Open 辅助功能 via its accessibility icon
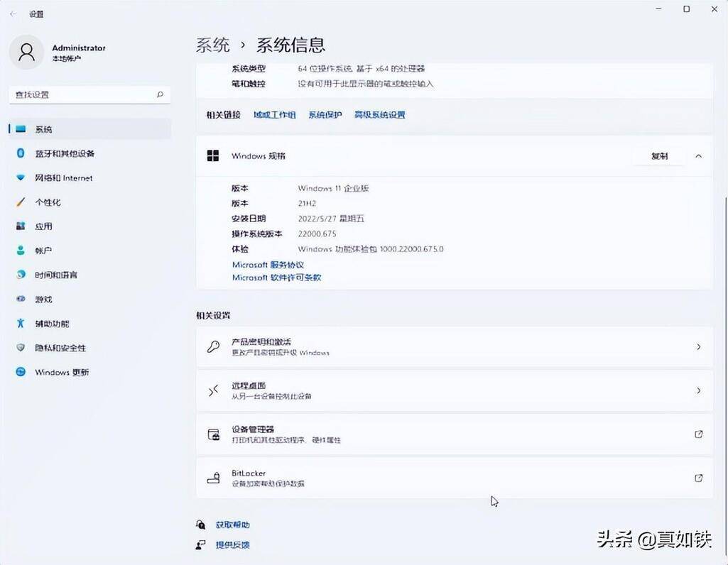Screen dimensions: 728x565 [21, 324]
